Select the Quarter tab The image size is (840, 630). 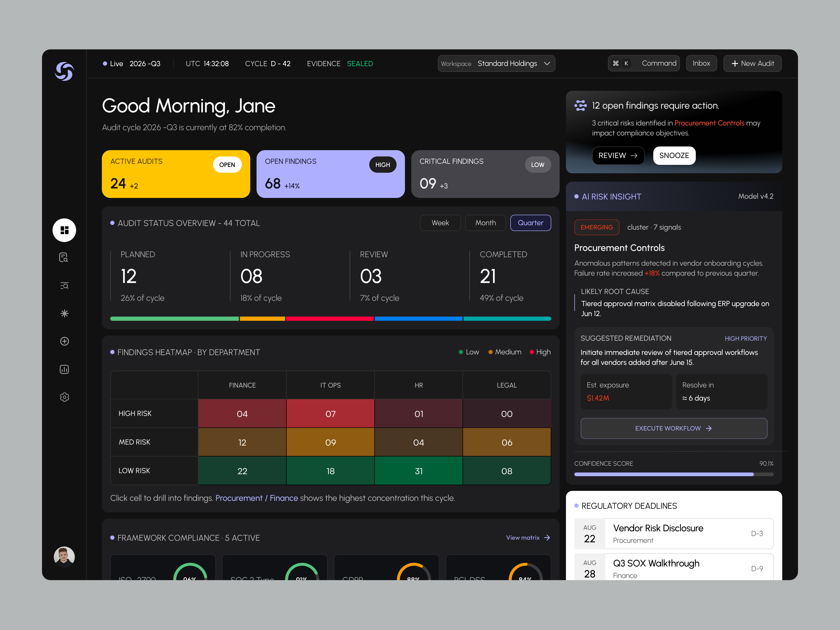(531, 223)
